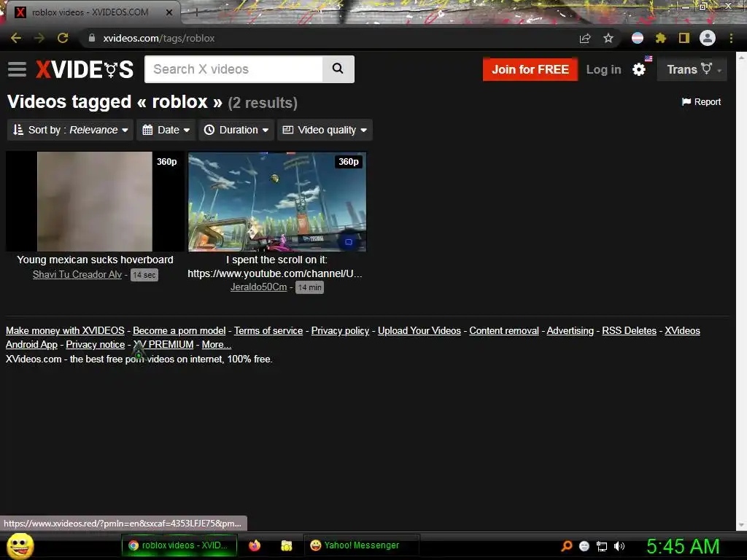The width and height of the screenshot is (747, 560).
Task: Open the Upload Your Videos footer link
Action: [x=419, y=330]
